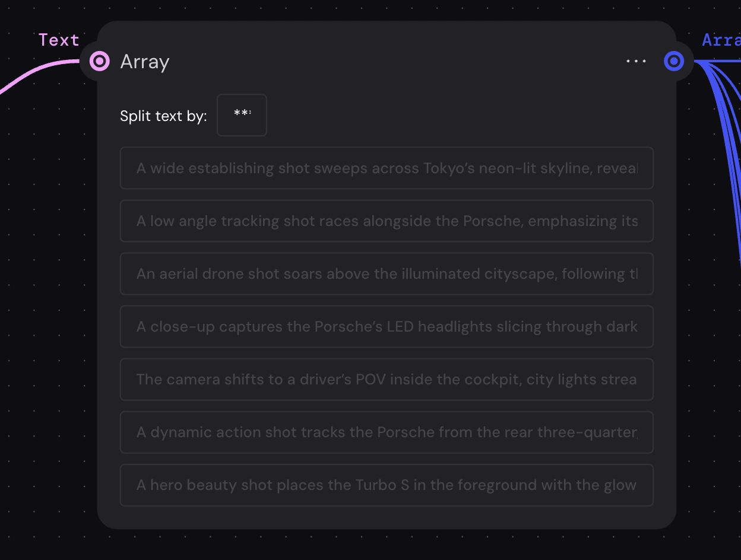
Task: Click the empty header space right of the Array title
Action: pos(386,62)
